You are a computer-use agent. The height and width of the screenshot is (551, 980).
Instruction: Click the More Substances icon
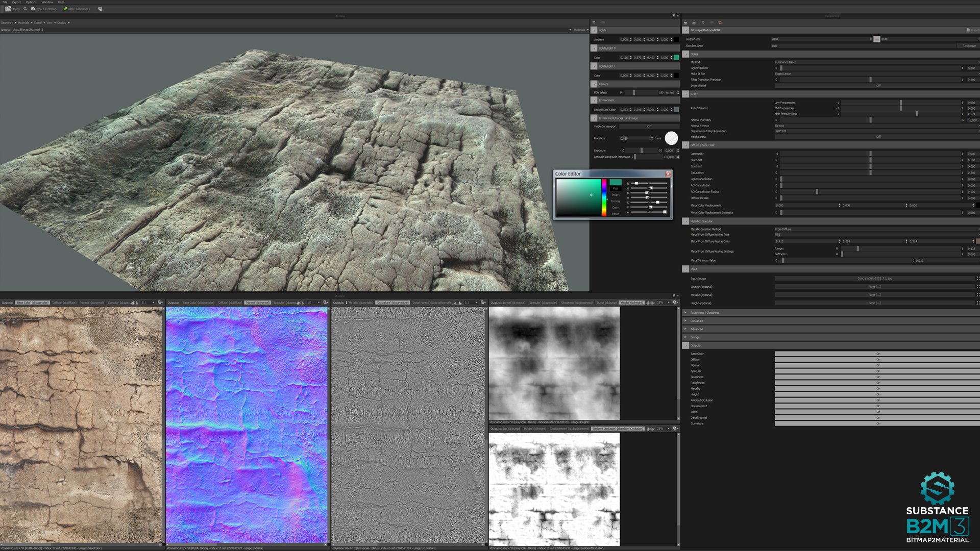[x=65, y=9]
